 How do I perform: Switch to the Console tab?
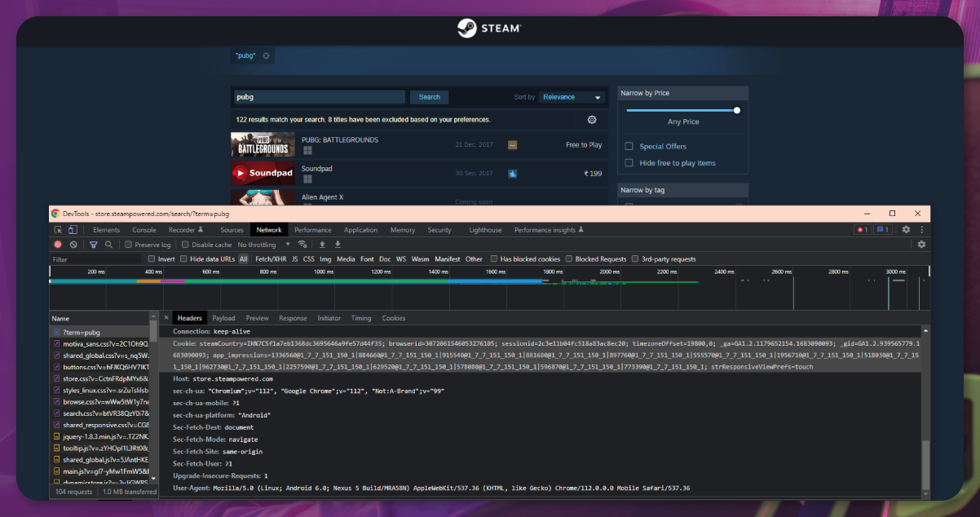click(144, 230)
